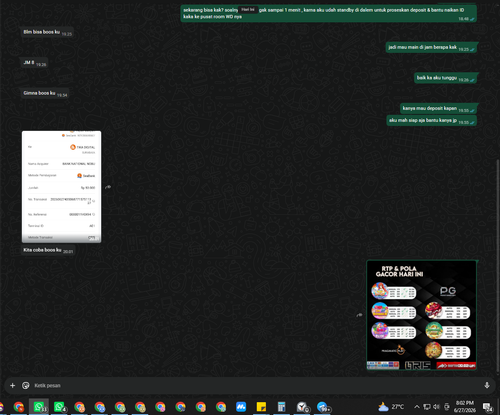Screen dimensions: 500x415
Task: Select the message 'JM 8'
Action: tap(34, 63)
